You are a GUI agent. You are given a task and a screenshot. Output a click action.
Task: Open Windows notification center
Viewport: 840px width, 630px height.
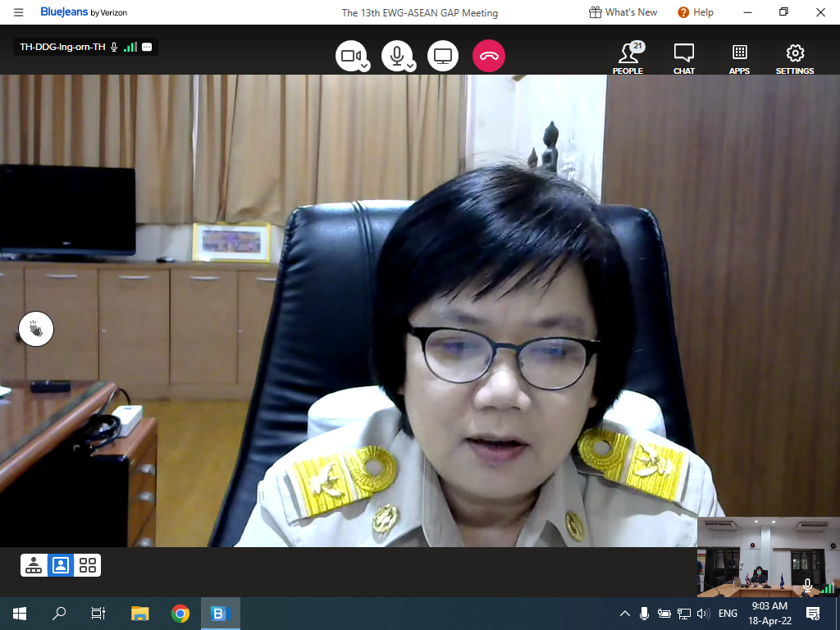[x=813, y=614]
